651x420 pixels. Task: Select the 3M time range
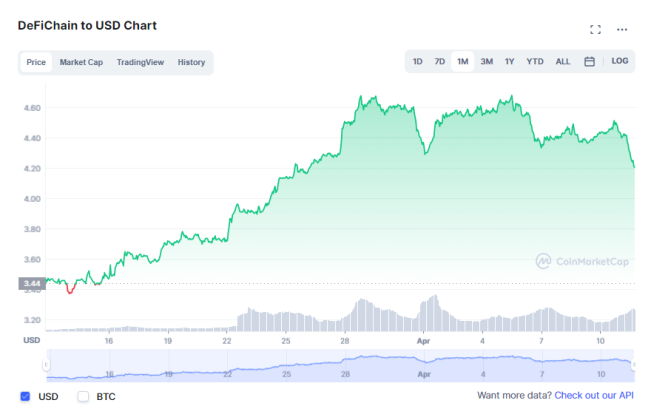(487, 61)
